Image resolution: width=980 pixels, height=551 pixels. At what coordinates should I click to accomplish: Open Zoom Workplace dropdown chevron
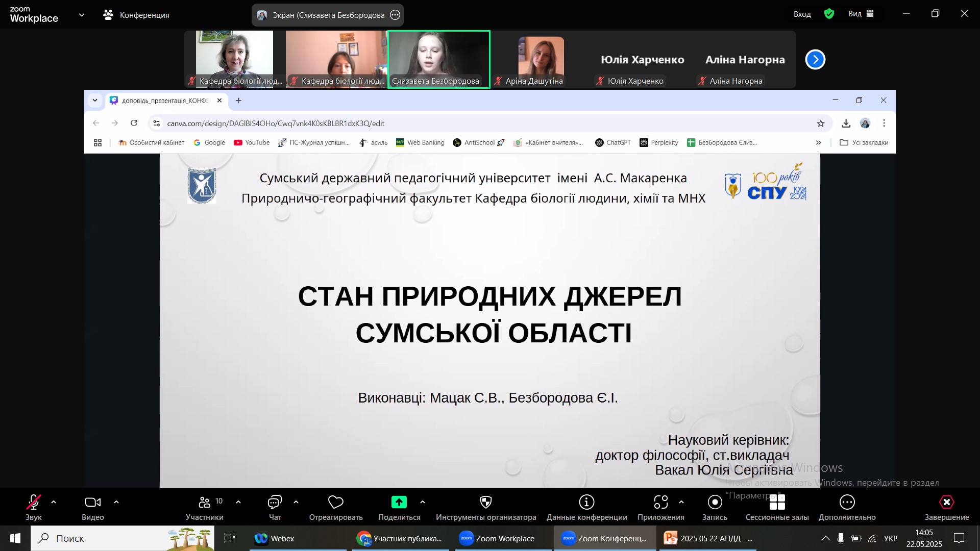[x=82, y=15]
